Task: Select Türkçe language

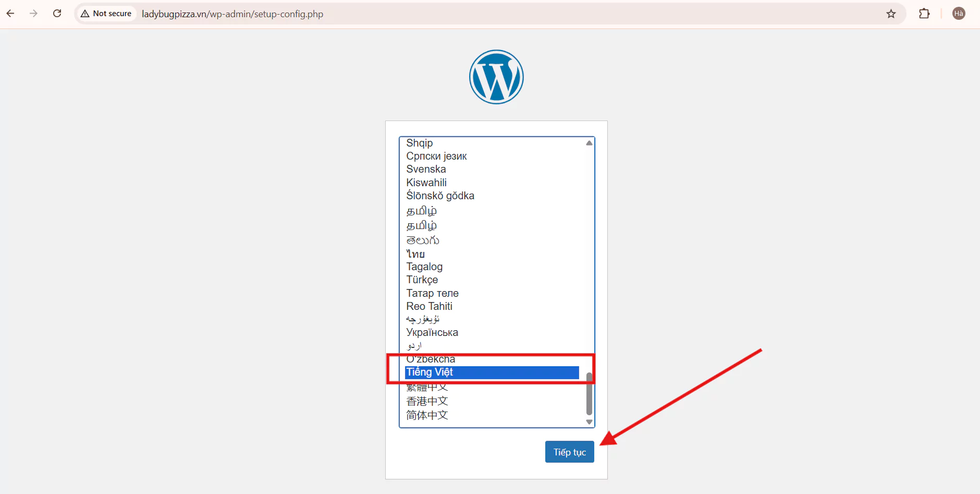Action: (492, 280)
